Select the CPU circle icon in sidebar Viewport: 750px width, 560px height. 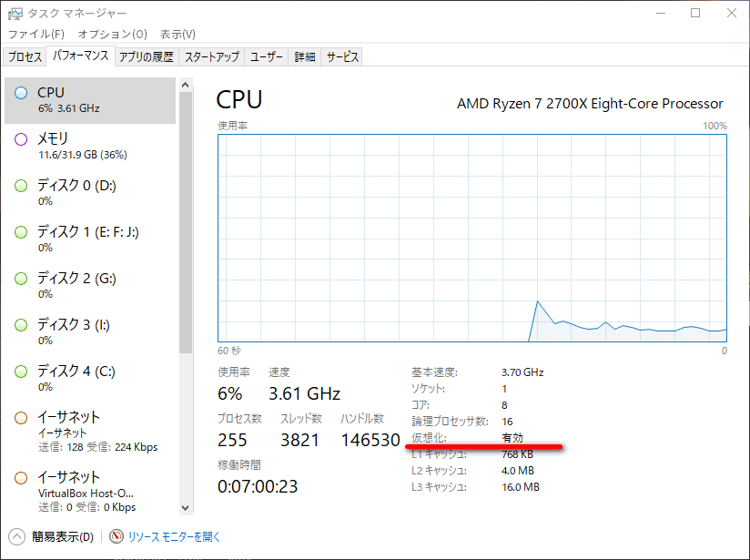coord(21,93)
